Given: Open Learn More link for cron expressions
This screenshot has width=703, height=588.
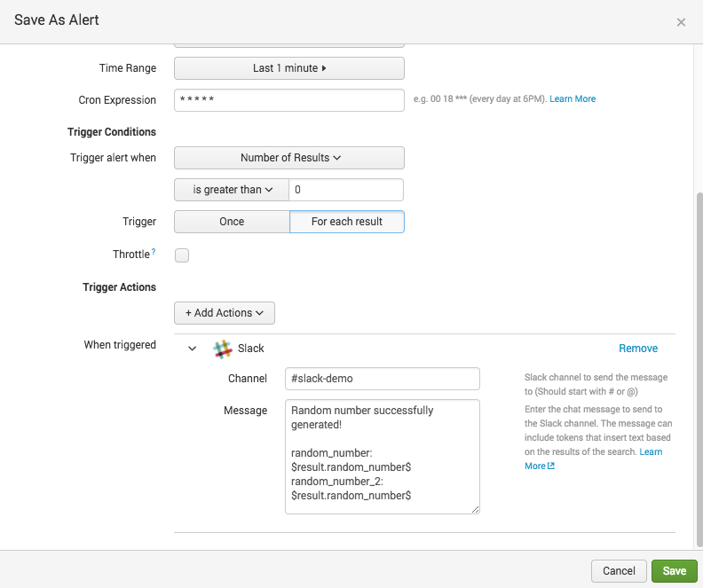Looking at the screenshot, I should coord(573,99).
